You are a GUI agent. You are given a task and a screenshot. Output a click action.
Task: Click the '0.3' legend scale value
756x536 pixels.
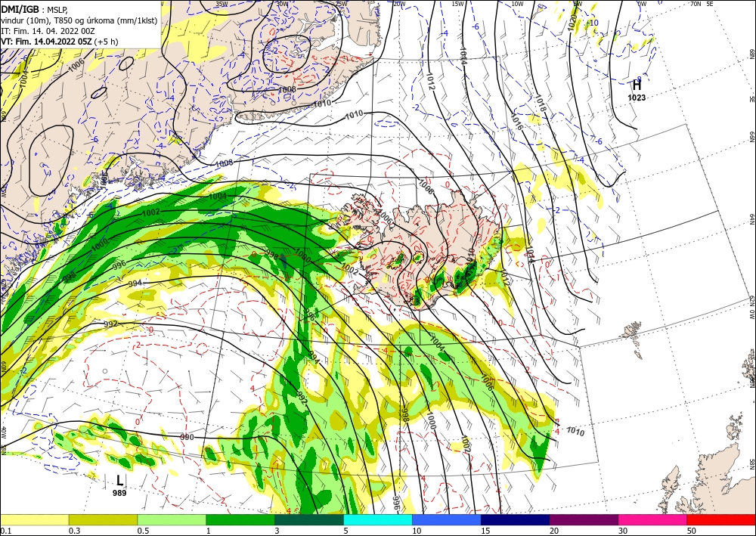tap(74, 531)
